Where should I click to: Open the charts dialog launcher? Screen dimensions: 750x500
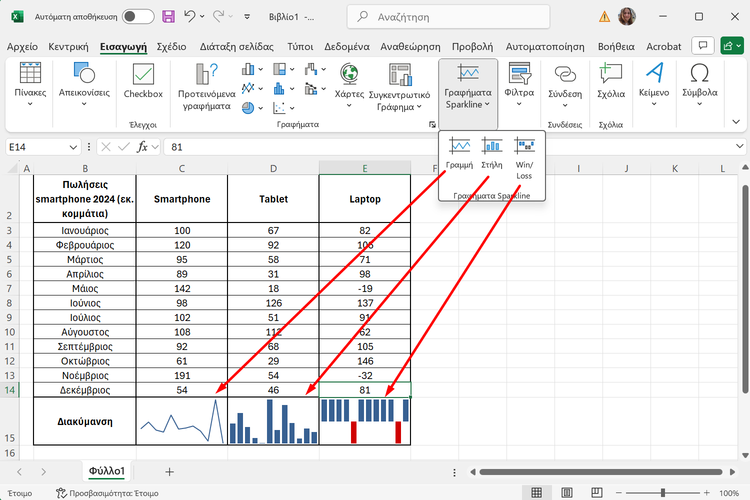pos(432,124)
